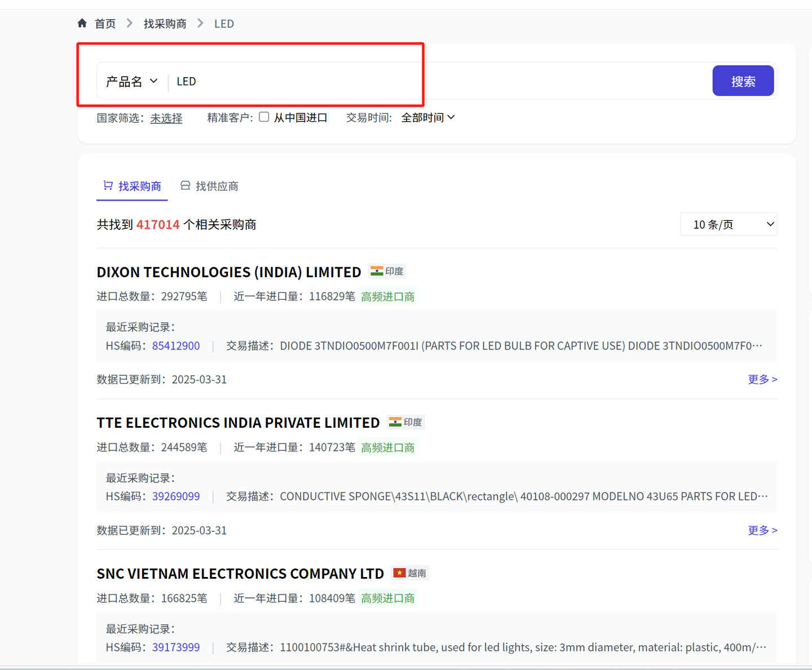This screenshot has height=670, width=812.
Task: Click 更多 link for DIXON TECHNOLOGIES
Action: [762, 379]
